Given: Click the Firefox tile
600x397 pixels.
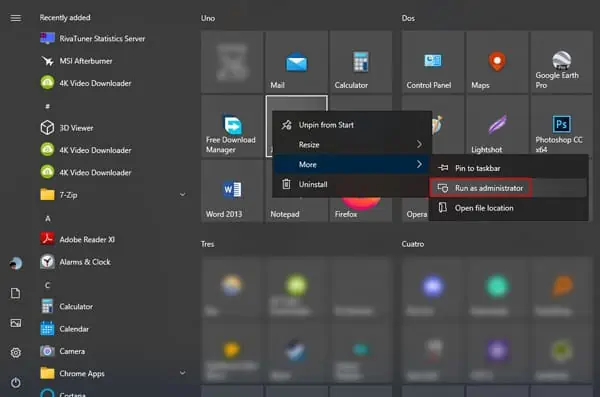Looking at the screenshot, I should click(x=361, y=210).
